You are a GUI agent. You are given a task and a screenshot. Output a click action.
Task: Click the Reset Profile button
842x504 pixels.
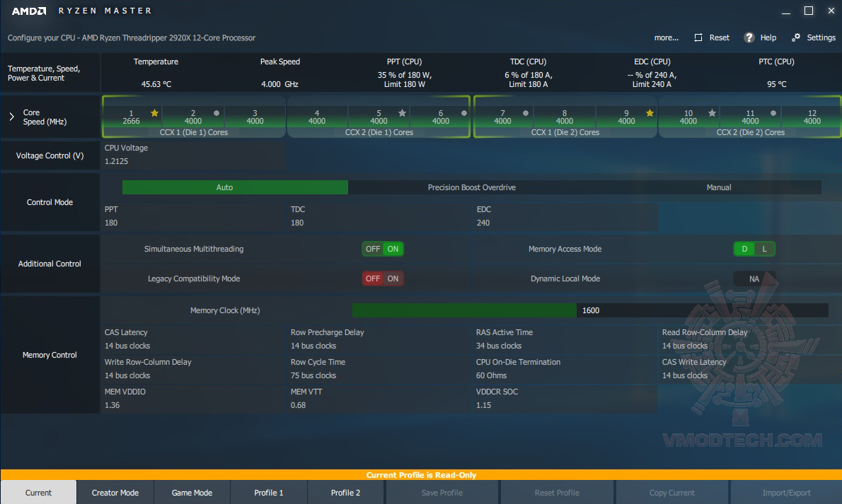click(557, 492)
